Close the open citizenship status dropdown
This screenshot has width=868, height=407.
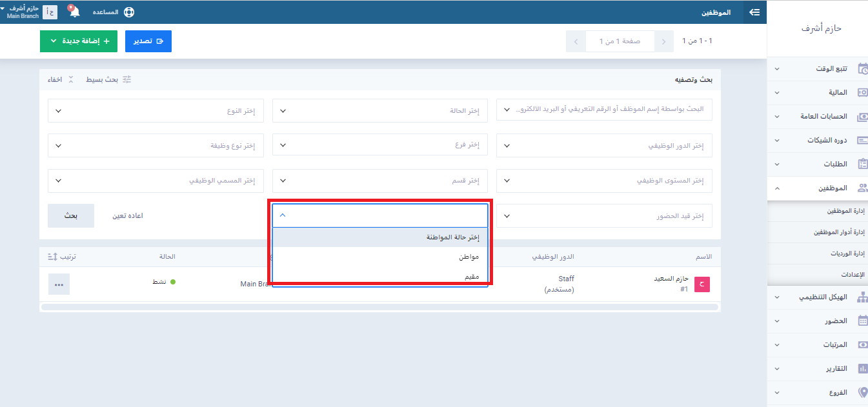click(x=380, y=216)
